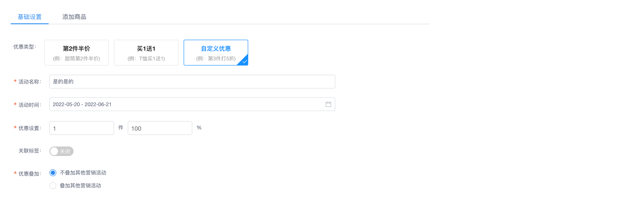Viewport: 644px width, 204px height.
Task: Click the checkmark badge on 自定义优惠 card
Action: pyautogui.click(x=244, y=61)
